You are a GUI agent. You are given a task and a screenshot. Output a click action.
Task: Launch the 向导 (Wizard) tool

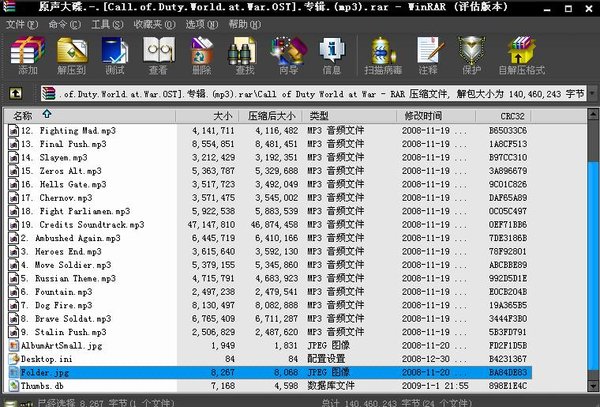[x=289, y=55]
